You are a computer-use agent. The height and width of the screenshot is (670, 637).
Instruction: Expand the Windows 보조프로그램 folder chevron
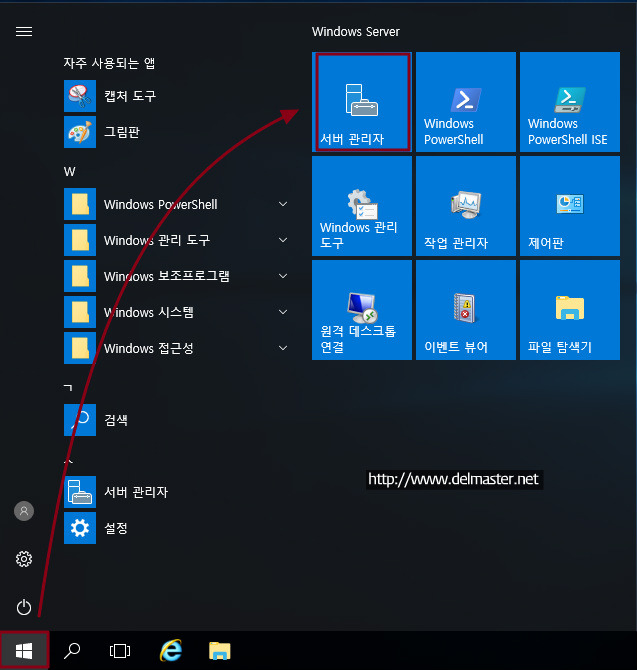click(x=283, y=276)
